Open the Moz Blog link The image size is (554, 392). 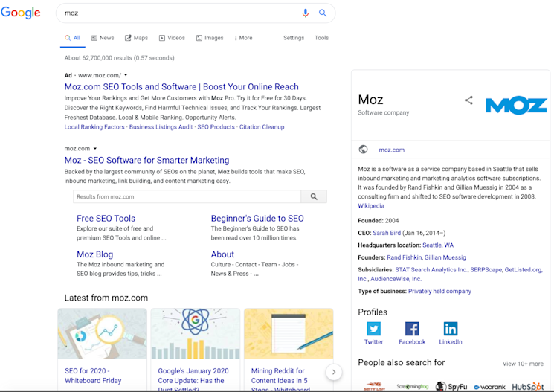[95, 254]
